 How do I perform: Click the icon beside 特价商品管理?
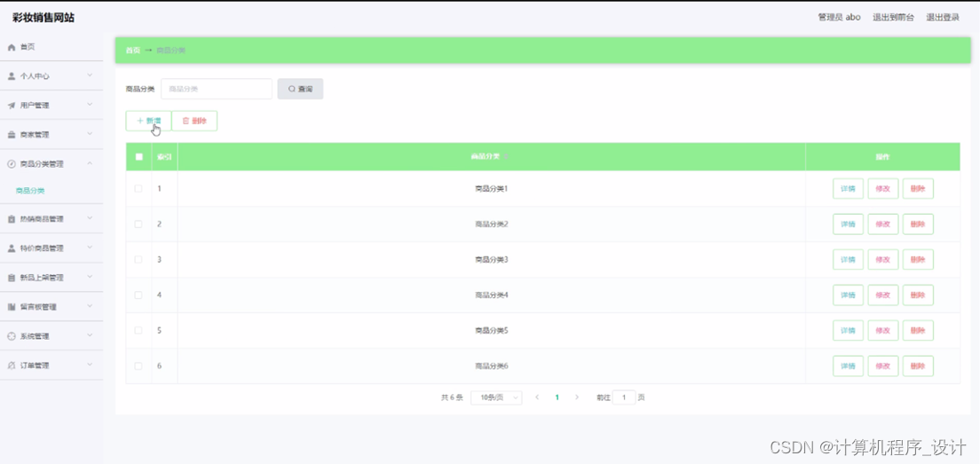click(12, 248)
